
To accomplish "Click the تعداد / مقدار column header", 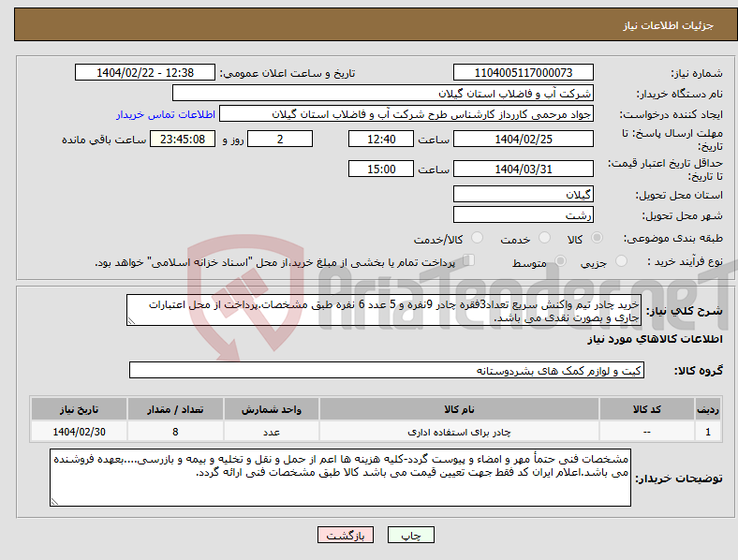I will pos(175,409).
